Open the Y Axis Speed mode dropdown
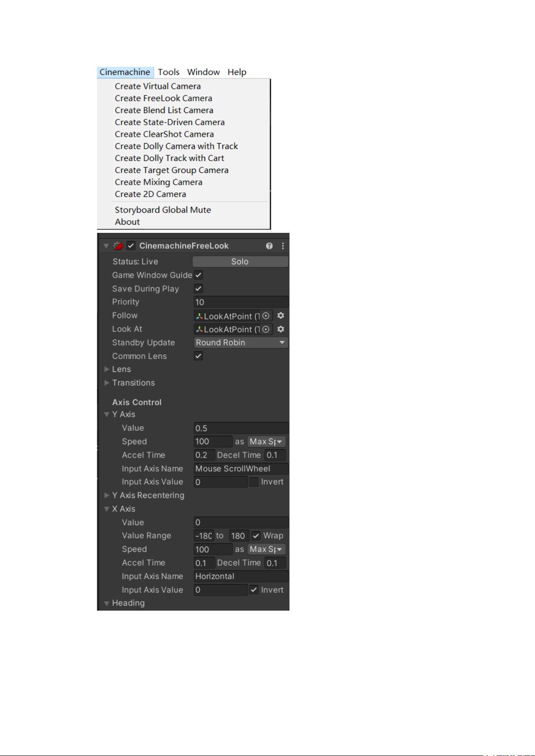The height and width of the screenshot is (756, 535). coord(267,441)
